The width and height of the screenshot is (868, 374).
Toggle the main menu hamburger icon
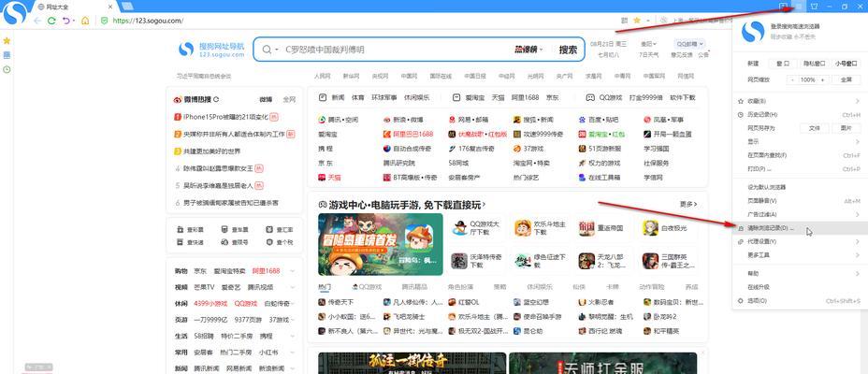pyautogui.click(x=798, y=7)
